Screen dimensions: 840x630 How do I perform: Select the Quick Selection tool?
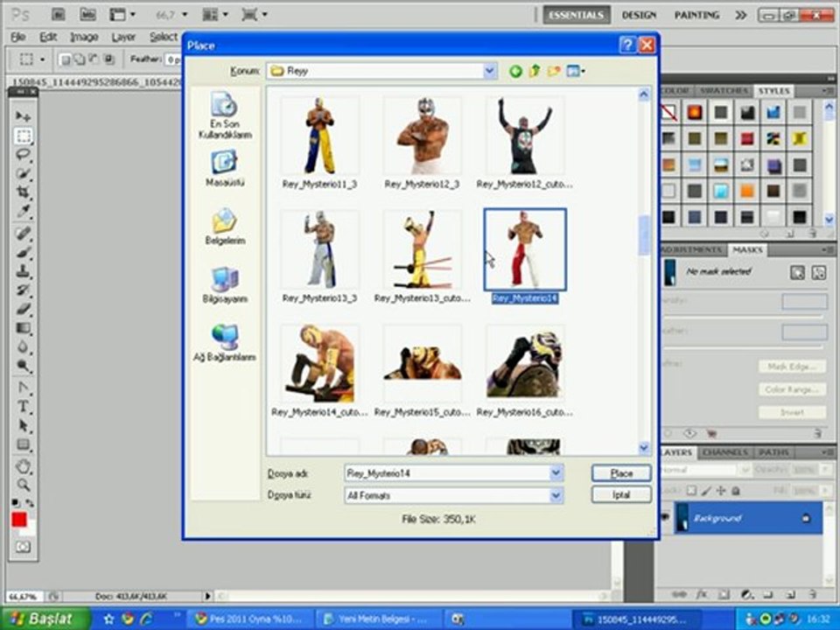click(23, 173)
